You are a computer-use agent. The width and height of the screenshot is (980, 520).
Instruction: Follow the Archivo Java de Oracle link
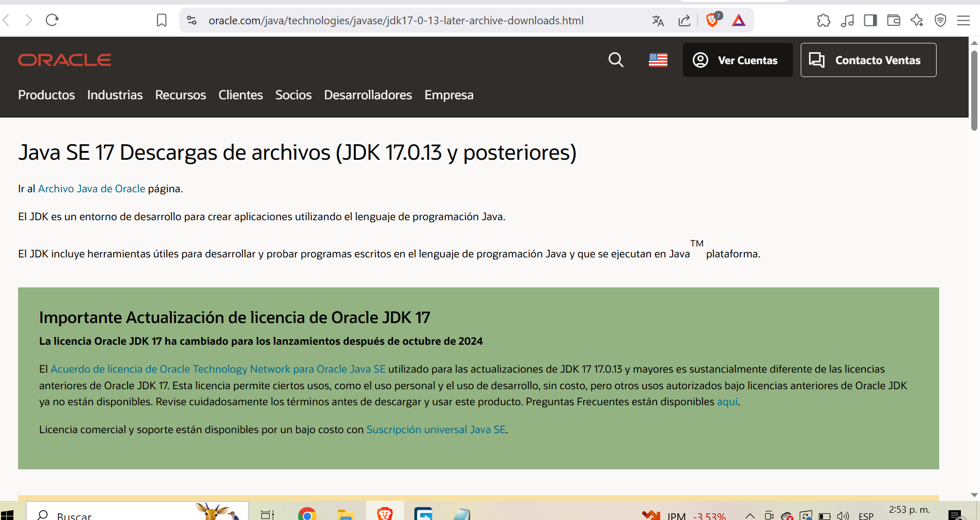point(91,189)
